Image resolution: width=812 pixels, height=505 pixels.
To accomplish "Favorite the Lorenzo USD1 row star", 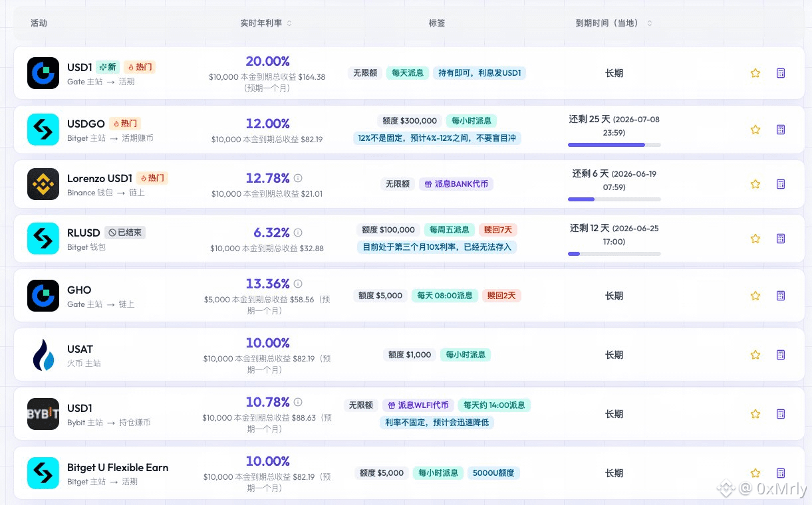I will point(755,184).
